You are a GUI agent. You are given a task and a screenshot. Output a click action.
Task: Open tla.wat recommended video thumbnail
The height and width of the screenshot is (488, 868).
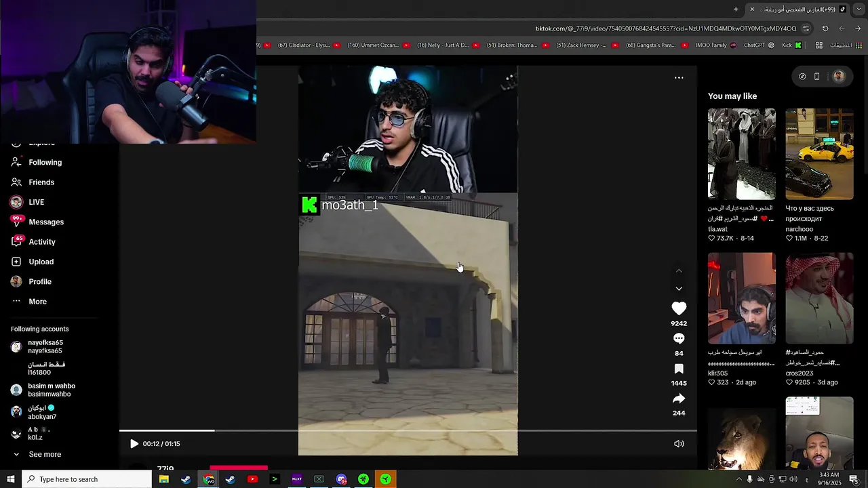(x=742, y=154)
